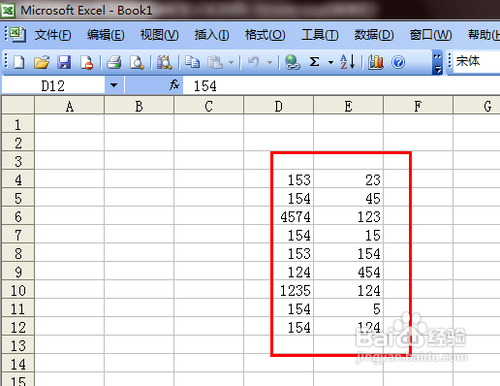The width and height of the screenshot is (500, 386).
Task: Expand the AutoSum dropdown arrow
Action: click(x=331, y=62)
